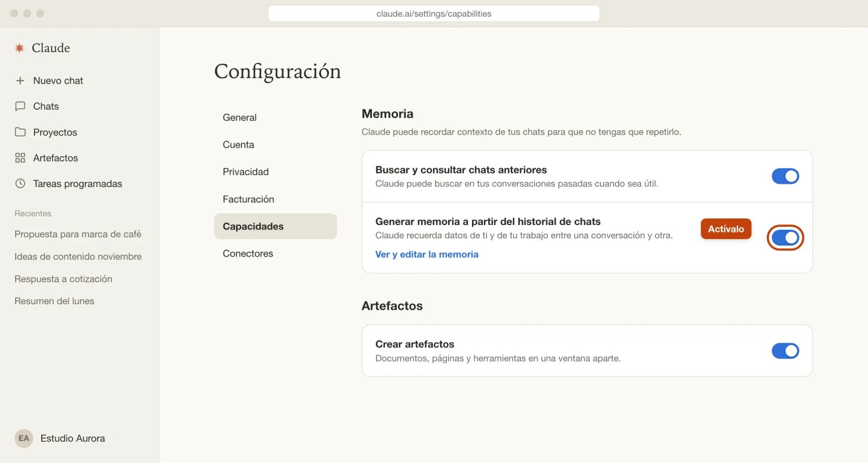Click the Configuración page title
868x463 pixels.
[x=277, y=72]
